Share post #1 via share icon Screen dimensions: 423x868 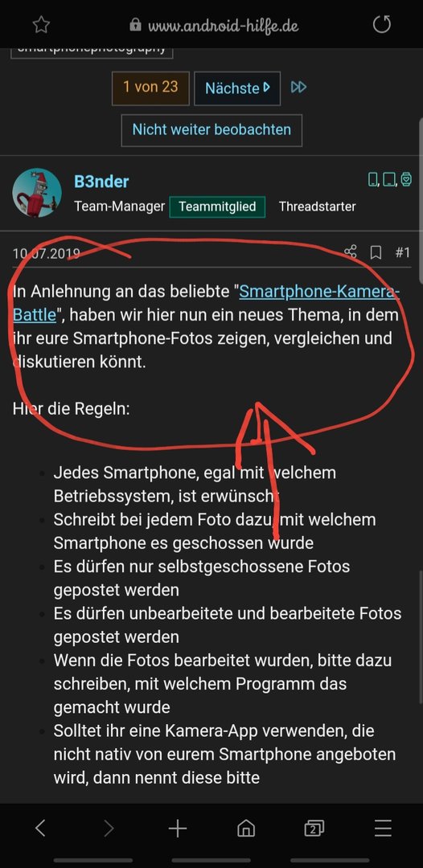coord(350,252)
